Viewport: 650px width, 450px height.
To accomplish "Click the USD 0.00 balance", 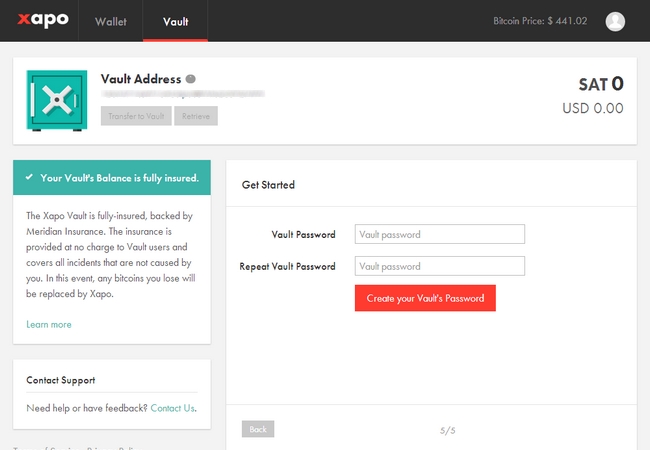I will 593,108.
